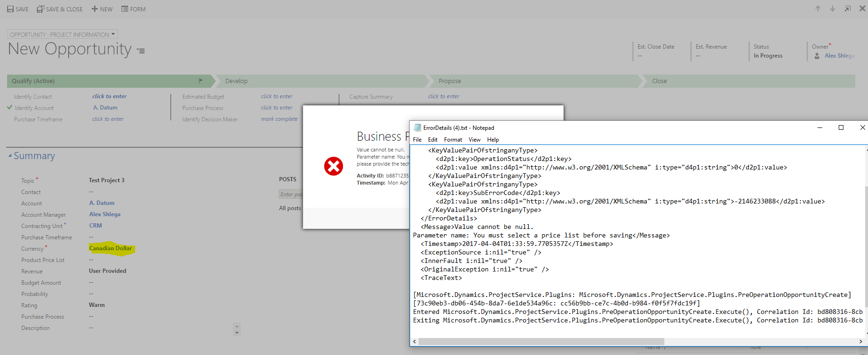Click the All posts filter

(x=290, y=208)
